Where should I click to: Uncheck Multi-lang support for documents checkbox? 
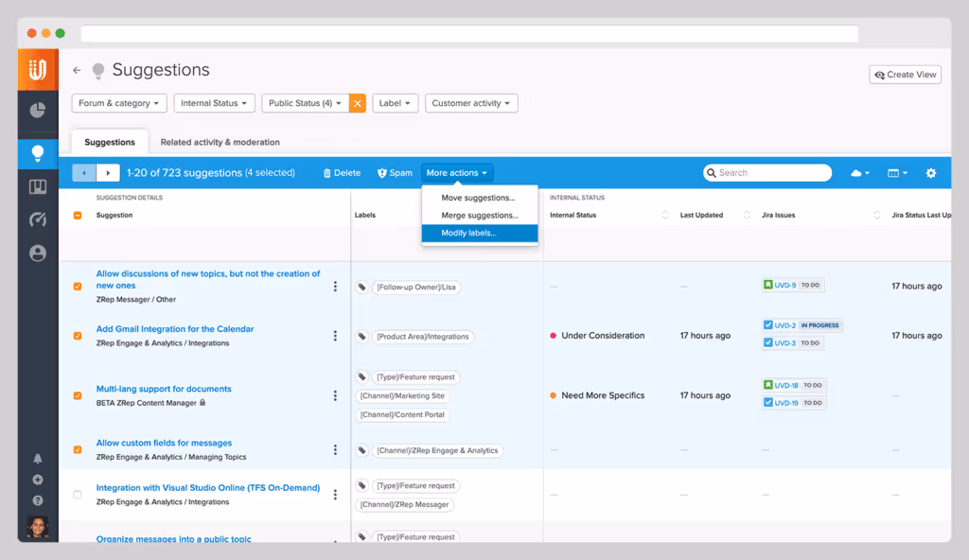click(x=78, y=395)
